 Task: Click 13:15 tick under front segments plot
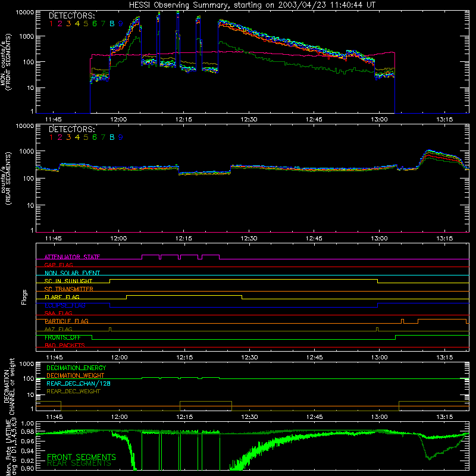444,120
